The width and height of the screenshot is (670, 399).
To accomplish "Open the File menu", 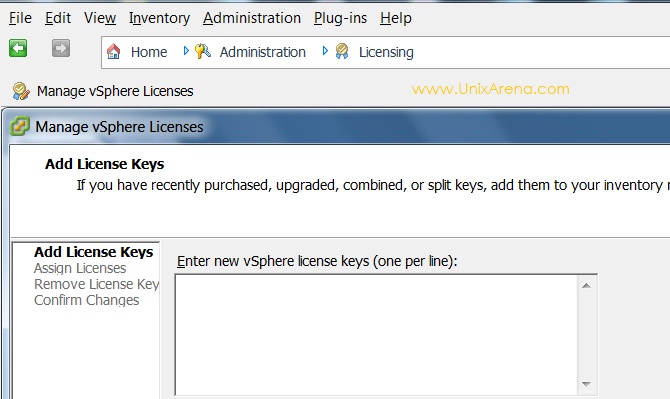I will (x=20, y=18).
